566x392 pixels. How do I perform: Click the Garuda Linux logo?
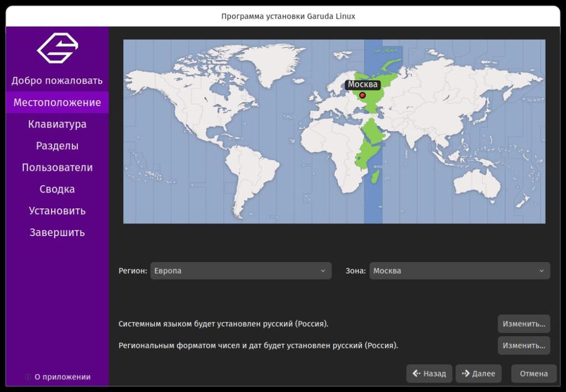point(57,48)
